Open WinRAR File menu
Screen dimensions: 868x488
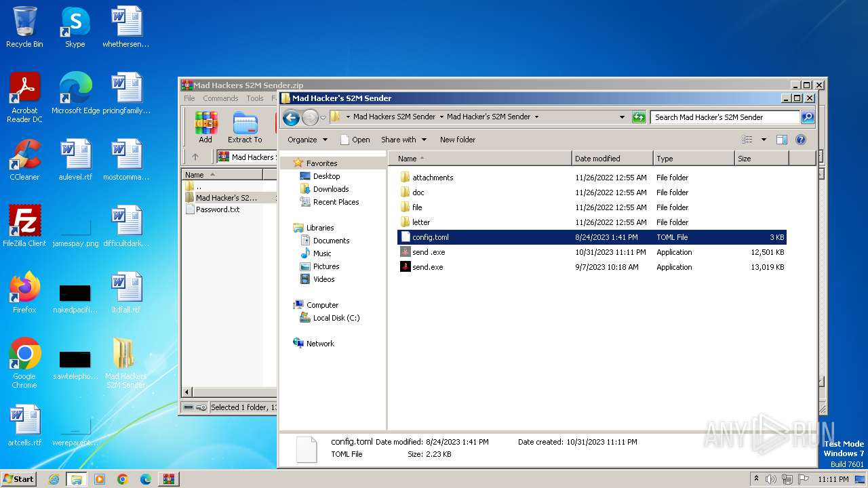tap(189, 98)
